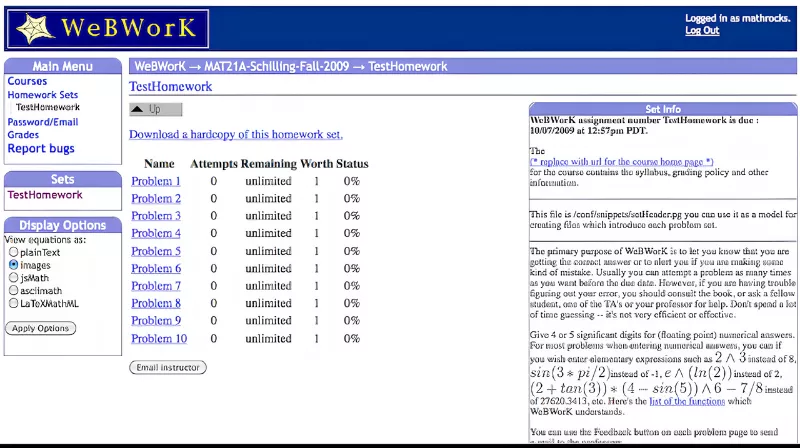Click Email instructor button
Image resolution: width=800 pixels, height=448 pixels.
click(168, 367)
